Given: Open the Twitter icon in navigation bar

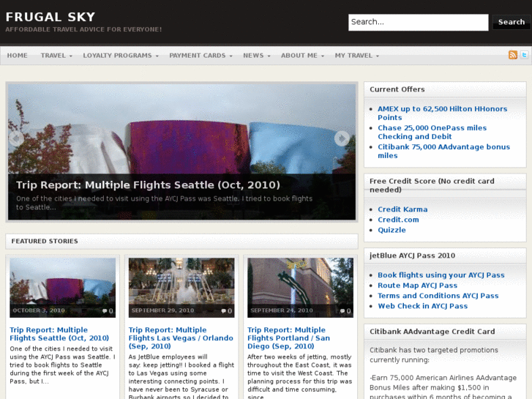Looking at the screenshot, I should [x=524, y=55].
